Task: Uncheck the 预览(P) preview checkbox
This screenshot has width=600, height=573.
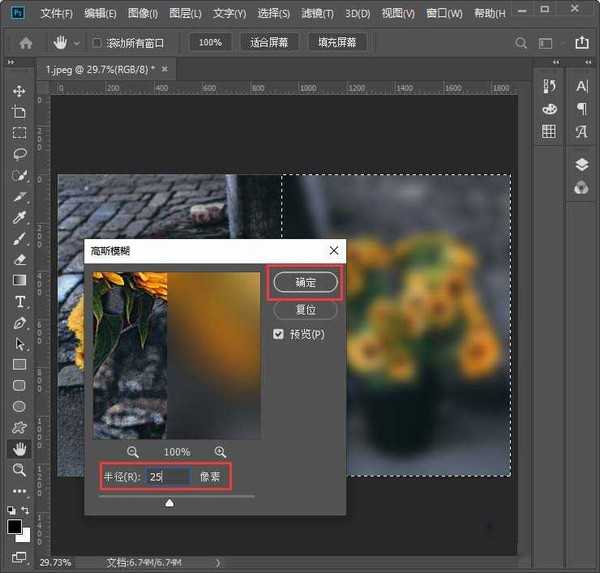Action: pos(279,334)
